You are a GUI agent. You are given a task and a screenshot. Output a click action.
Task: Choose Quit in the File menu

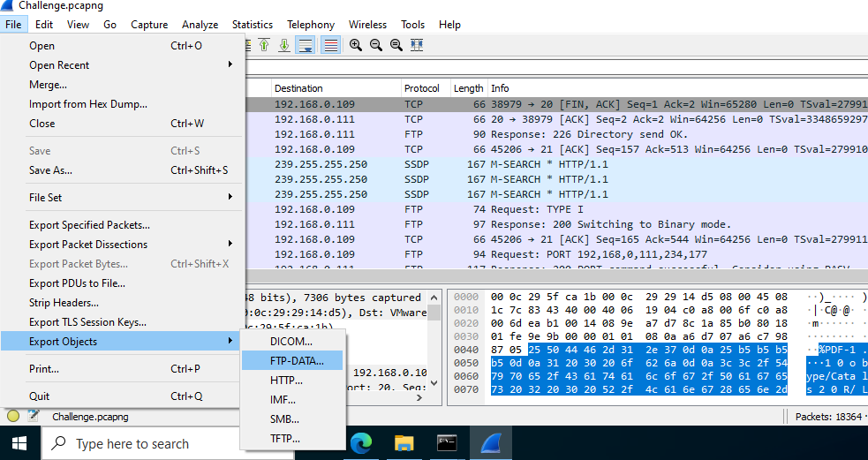point(122,396)
